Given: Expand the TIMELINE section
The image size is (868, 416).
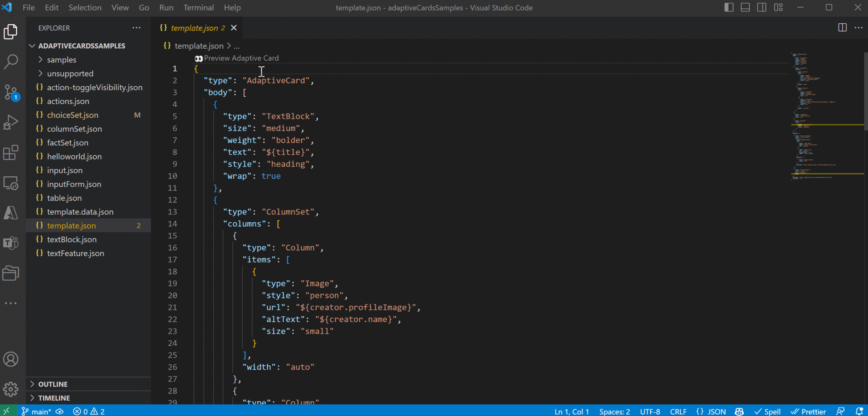Looking at the screenshot, I should [x=54, y=398].
